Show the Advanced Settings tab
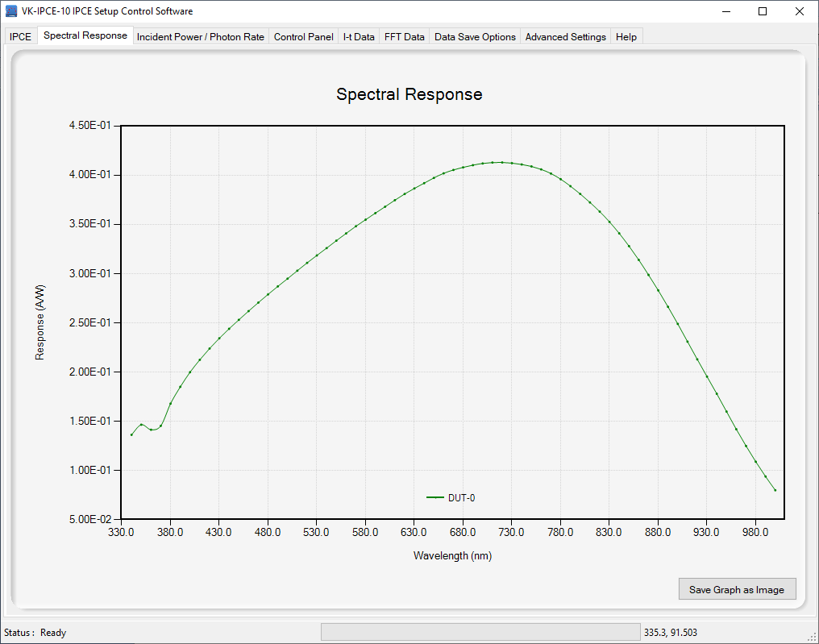The height and width of the screenshot is (644, 819). click(x=565, y=37)
